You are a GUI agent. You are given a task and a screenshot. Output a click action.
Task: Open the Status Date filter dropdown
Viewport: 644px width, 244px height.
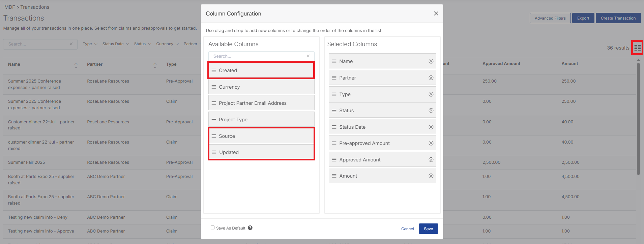click(x=116, y=44)
